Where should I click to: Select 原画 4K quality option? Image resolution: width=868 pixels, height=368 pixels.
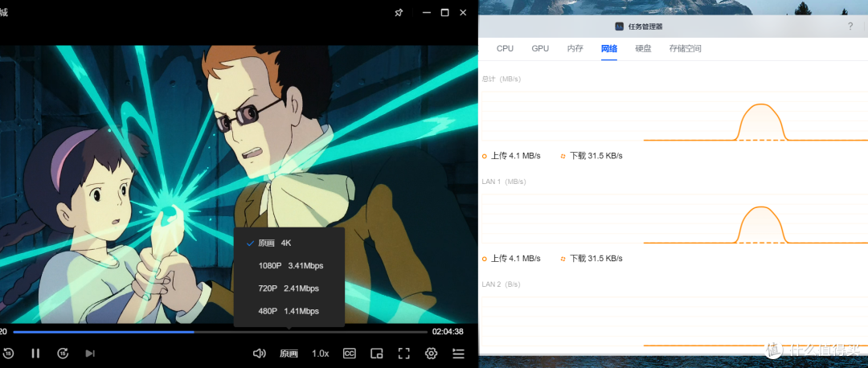[x=289, y=243]
